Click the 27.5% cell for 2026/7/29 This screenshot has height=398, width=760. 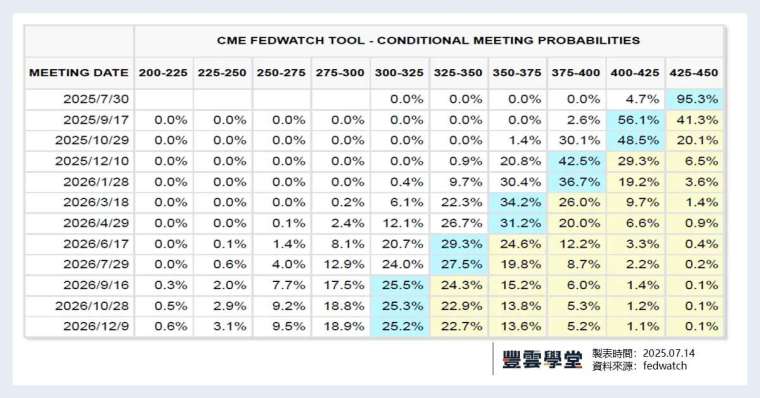459,265
